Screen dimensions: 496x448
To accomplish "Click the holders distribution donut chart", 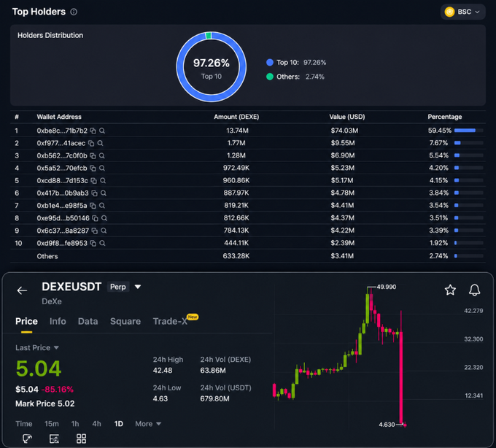I will (x=212, y=66).
